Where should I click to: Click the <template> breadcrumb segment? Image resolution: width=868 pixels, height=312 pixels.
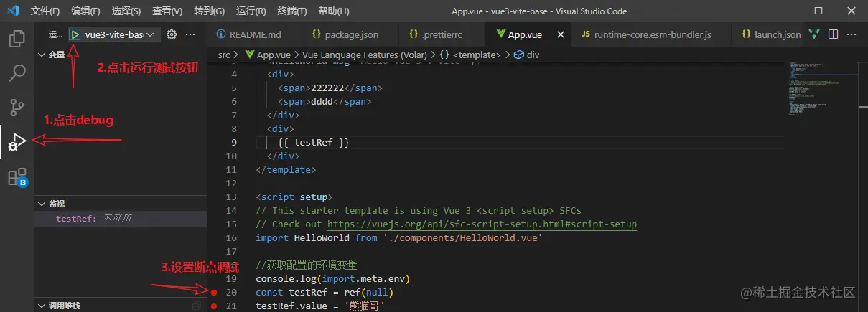click(x=470, y=55)
